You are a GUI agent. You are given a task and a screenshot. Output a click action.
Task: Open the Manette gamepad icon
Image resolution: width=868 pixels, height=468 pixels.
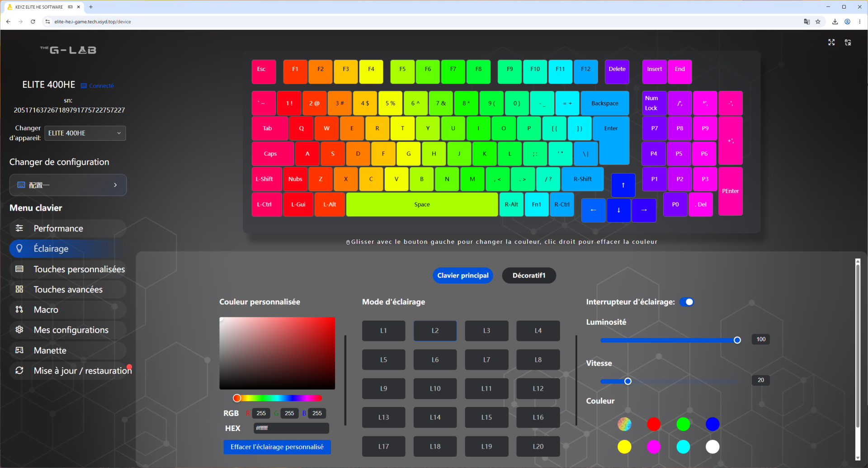click(x=19, y=350)
